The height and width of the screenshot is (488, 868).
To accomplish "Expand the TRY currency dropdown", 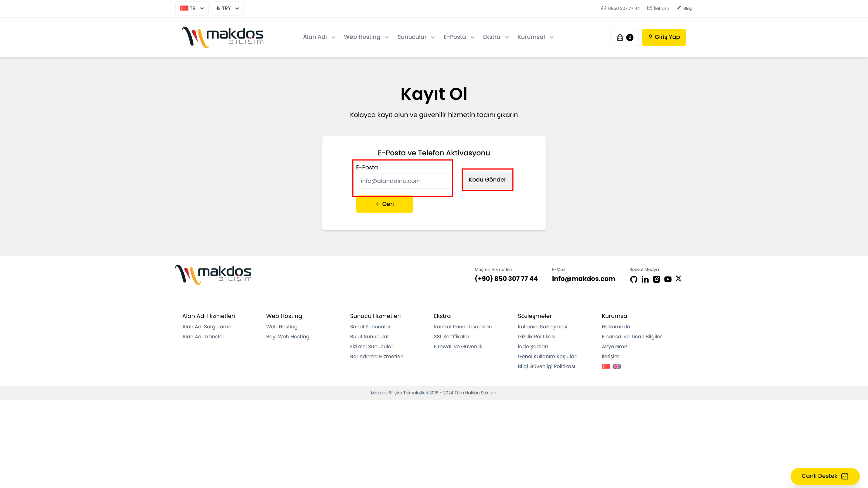I will (x=227, y=8).
